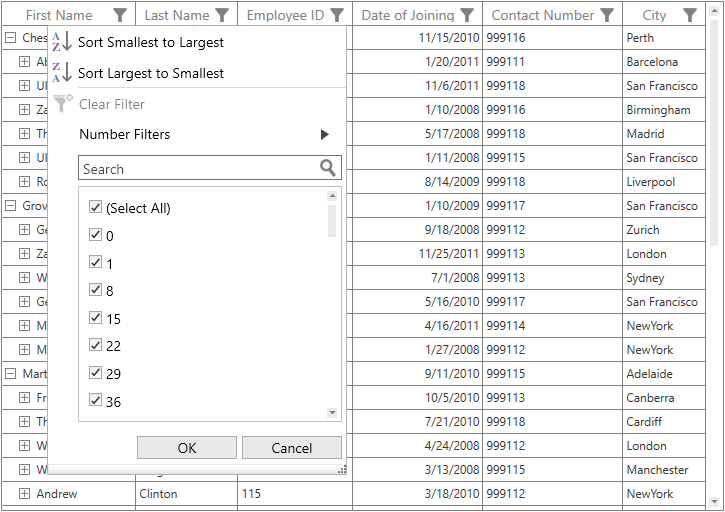Expand the row with city Manchester

[25, 469]
